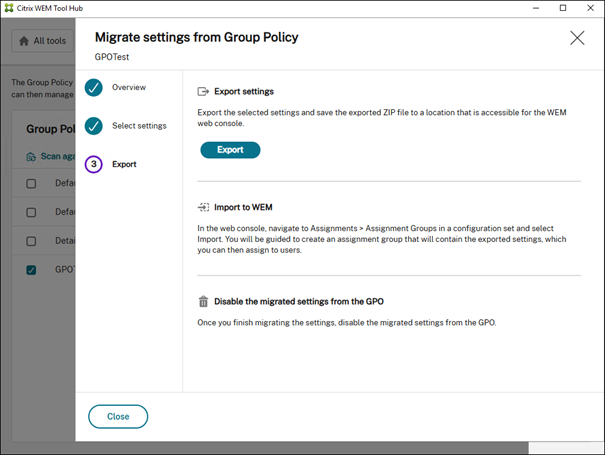
Task: Toggle the Detai... row checkbox
Action: (x=31, y=241)
